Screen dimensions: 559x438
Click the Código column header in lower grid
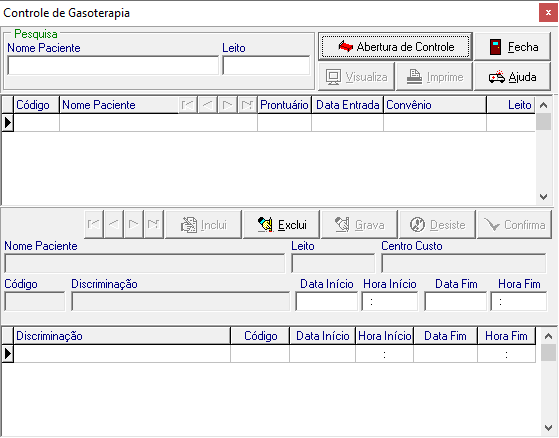(x=260, y=336)
